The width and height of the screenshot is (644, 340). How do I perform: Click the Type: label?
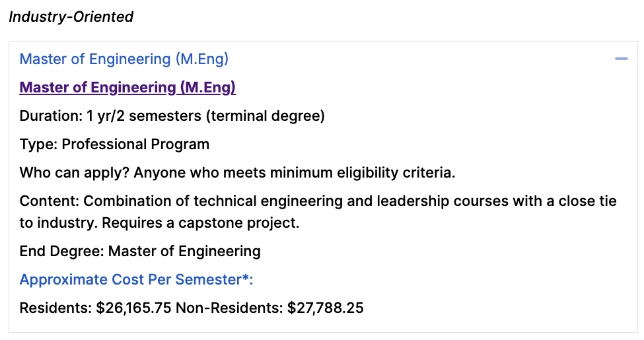[x=38, y=145]
